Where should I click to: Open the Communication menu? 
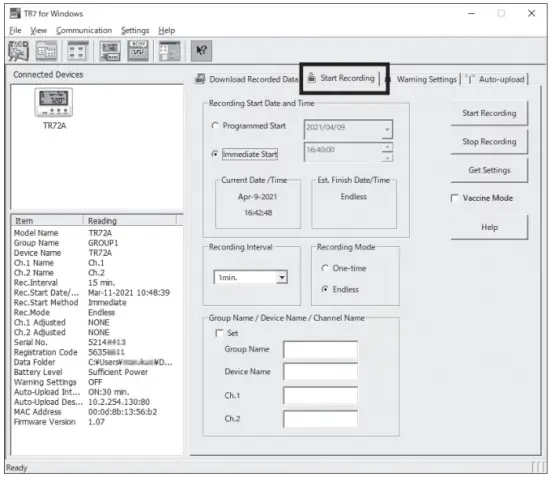[x=84, y=31]
